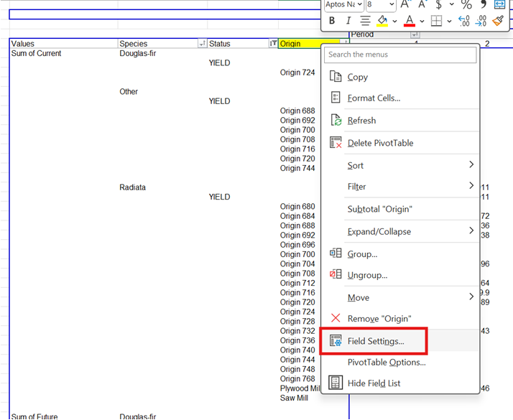Viewport: 513px width, 420px height.
Task: Open Field Settings... dialog
Action: pyautogui.click(x=400, y=341)
